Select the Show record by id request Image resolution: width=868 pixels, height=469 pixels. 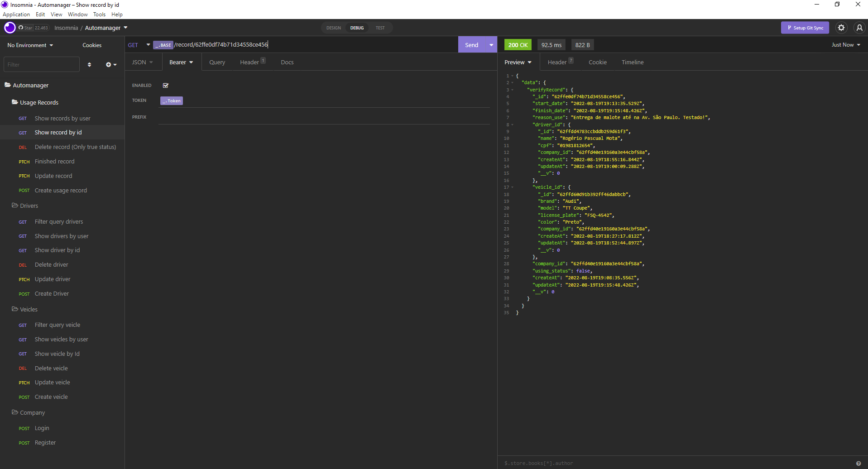coord(58,132)
